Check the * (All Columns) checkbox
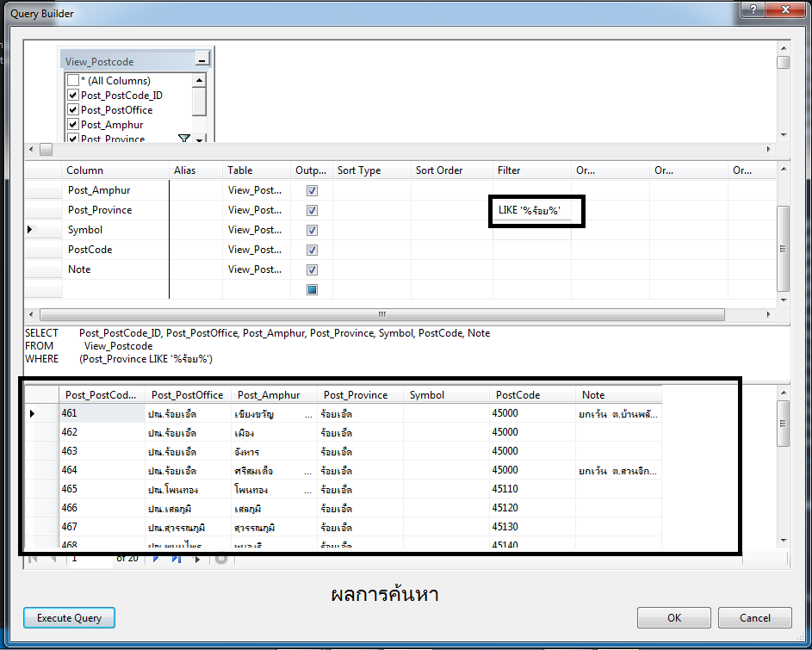 click(x=73, y=81)
